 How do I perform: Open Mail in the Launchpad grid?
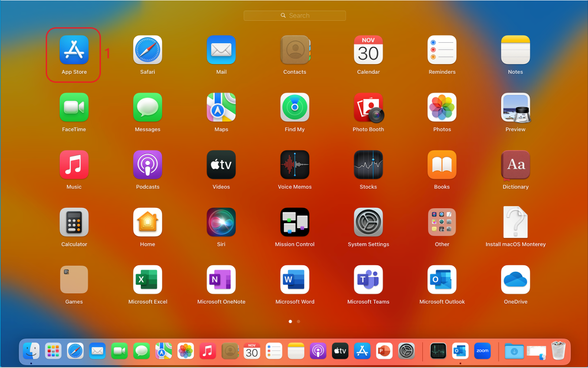pos(221,50)
